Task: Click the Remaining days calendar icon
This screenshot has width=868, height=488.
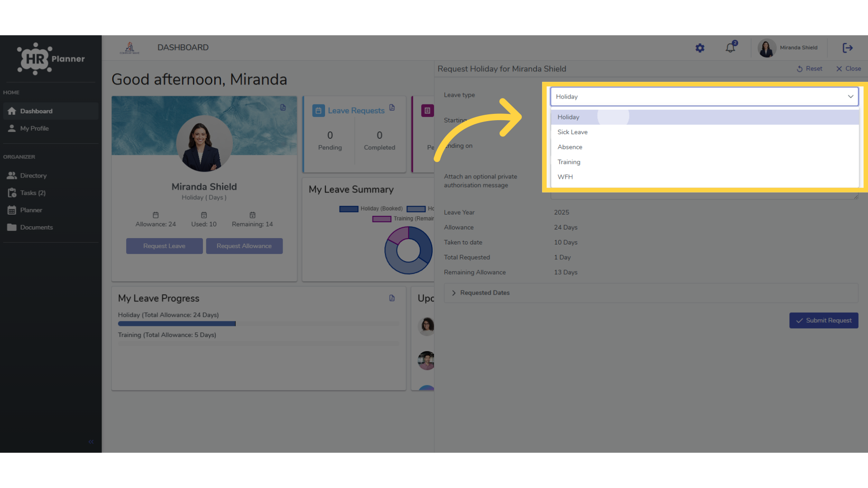Action: [x=252, y=215]
